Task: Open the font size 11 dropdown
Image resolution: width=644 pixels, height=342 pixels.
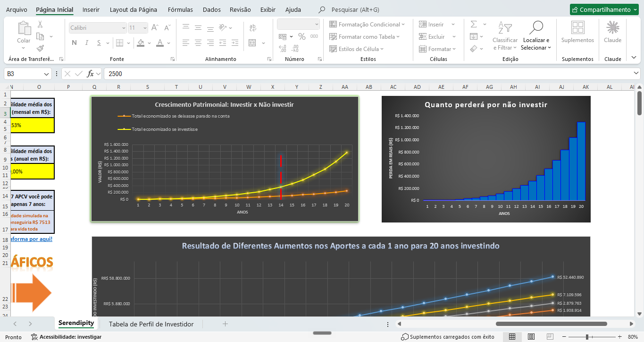Action: (x=144, y=28)
